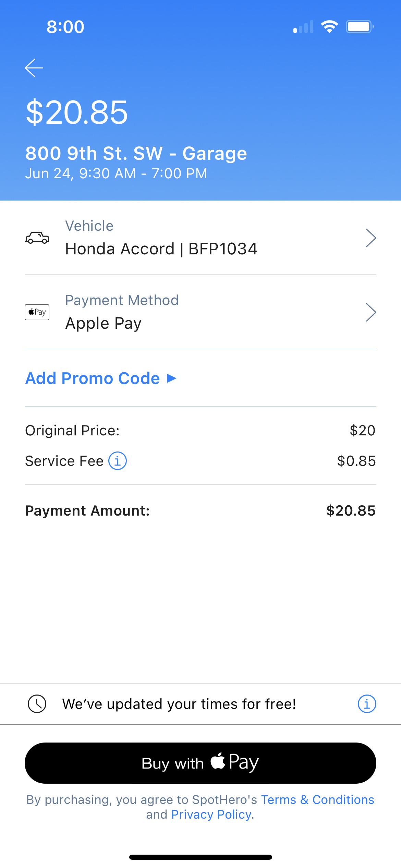This screenshot has width=401, height=868.
Task: Open the Privacy Policy link
Action: tap(211, 814)
